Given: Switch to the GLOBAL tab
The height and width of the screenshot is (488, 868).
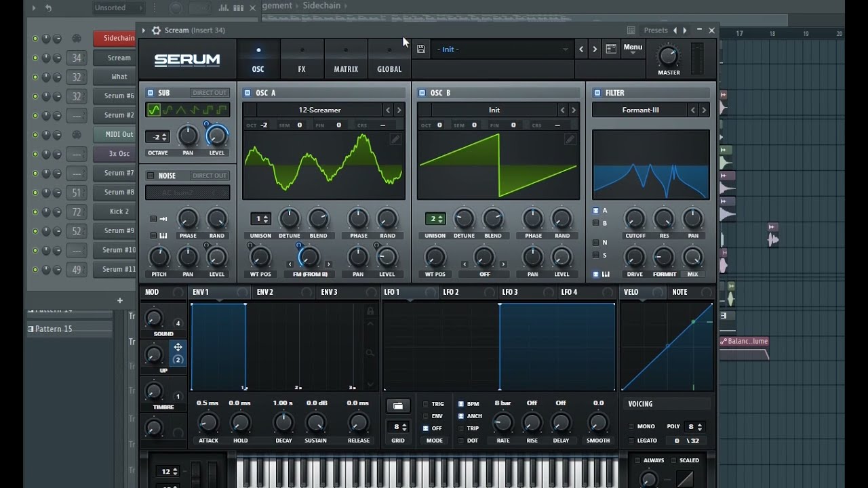Looking at the screenshot, I should pyautogui.click(x=389, y=60).
